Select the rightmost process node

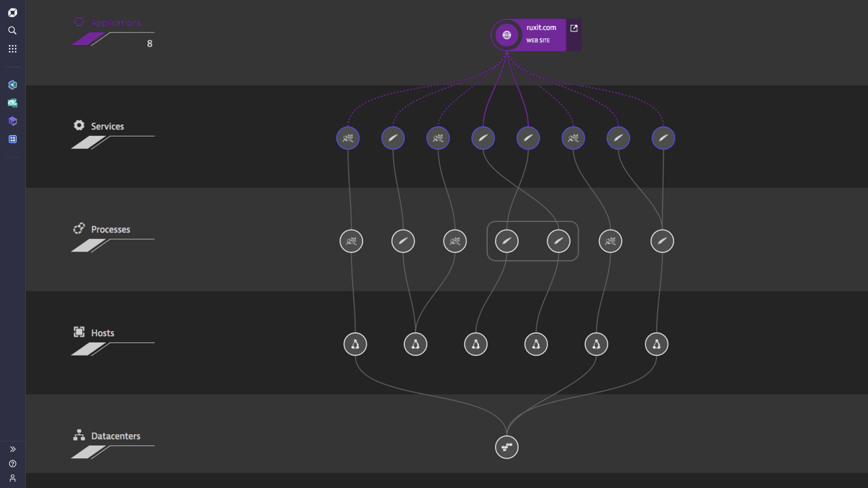tap(662, 241)
